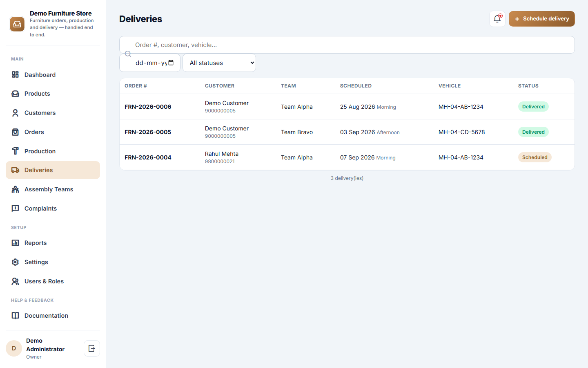Click the dd-mm-yy date input

[150, 63]
